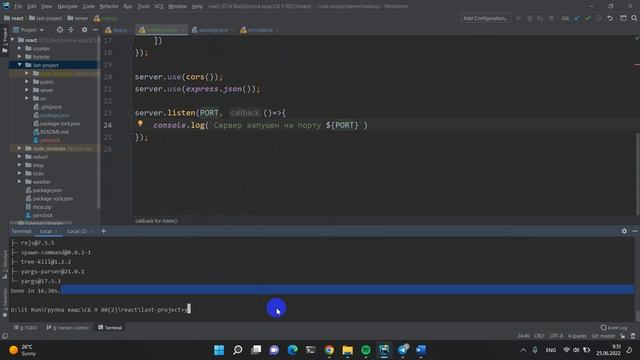Image resolution: width=640 pixels, height=360 pixels.
Task: Open Spotify from the taskbar
Action: click(366, 350)
